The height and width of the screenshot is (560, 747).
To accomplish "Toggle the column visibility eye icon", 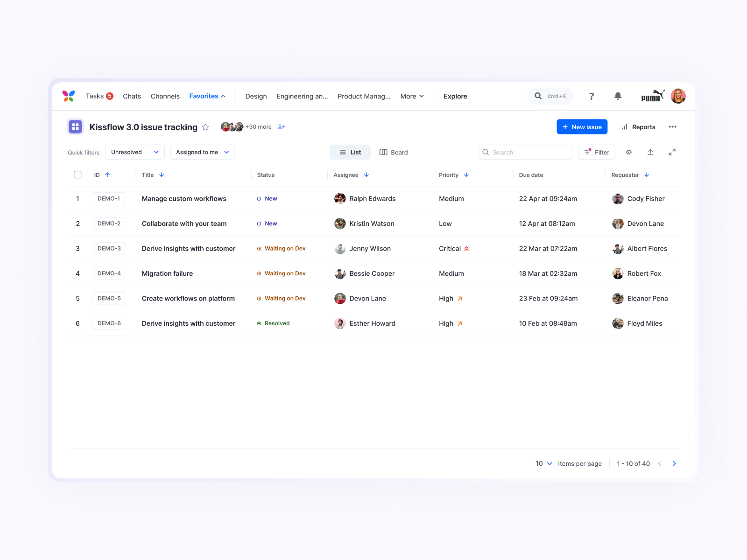I will [629, 152].
